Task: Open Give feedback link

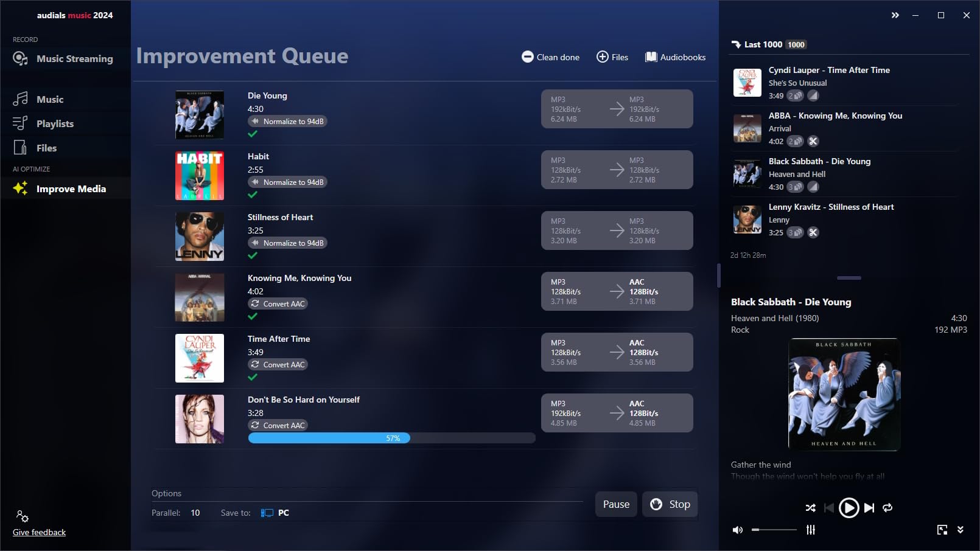Action: (39, 532)
